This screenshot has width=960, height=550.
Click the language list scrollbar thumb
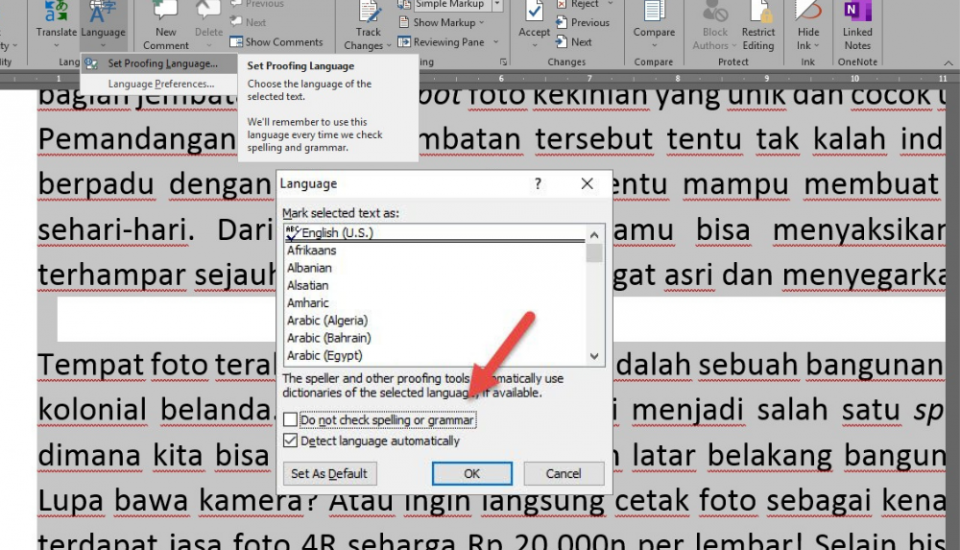click(594, 253)
